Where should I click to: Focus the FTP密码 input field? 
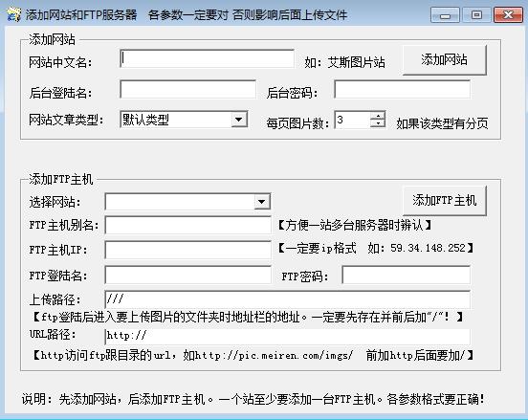[407, 276]
